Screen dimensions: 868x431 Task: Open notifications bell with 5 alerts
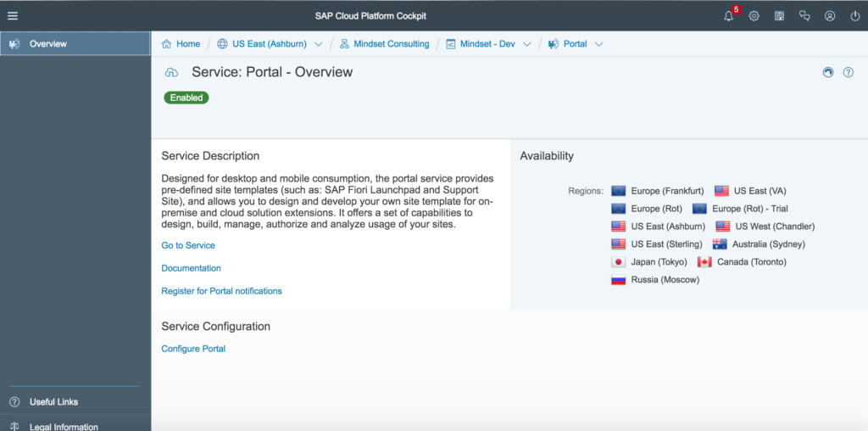coord(729,16)
